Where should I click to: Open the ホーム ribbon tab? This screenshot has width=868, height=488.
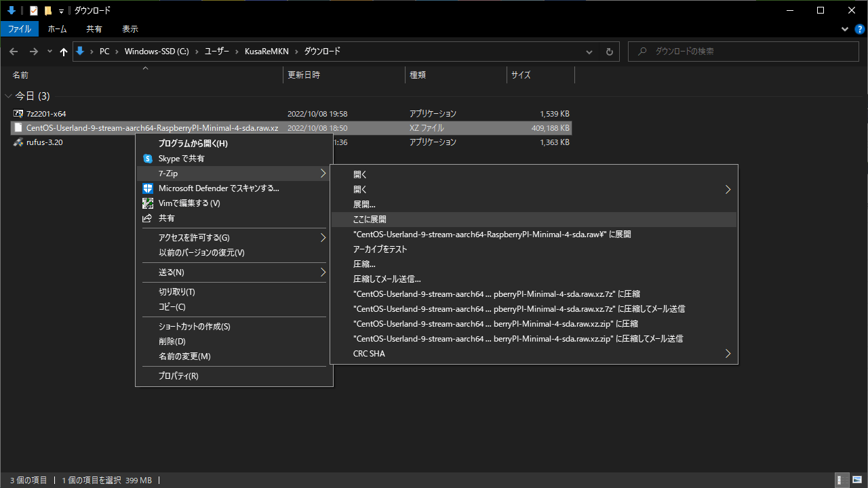tap(57, 29)
